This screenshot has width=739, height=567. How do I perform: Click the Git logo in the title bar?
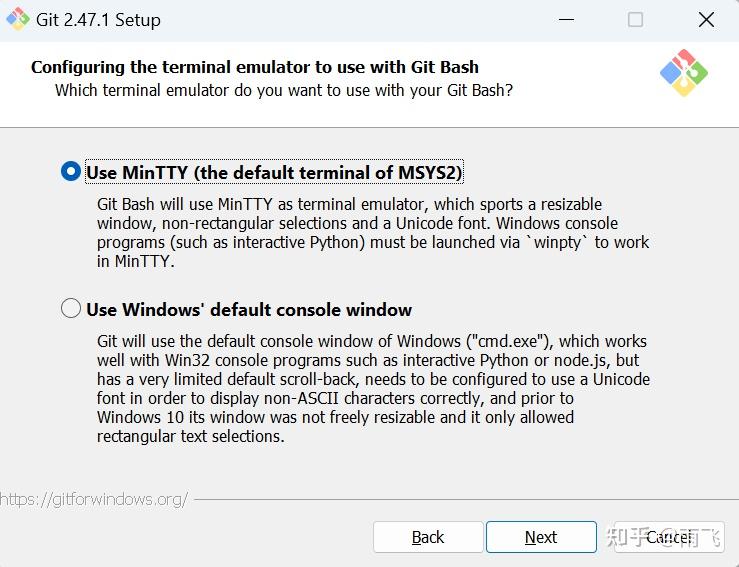[x=17, y=20]
